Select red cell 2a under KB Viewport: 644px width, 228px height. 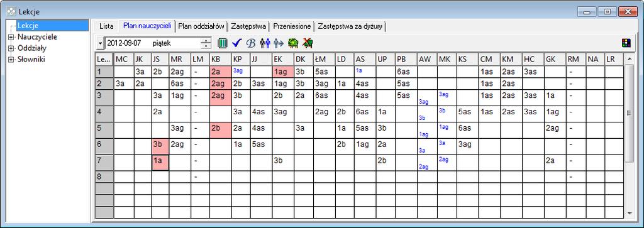click(x=220, y=72)
